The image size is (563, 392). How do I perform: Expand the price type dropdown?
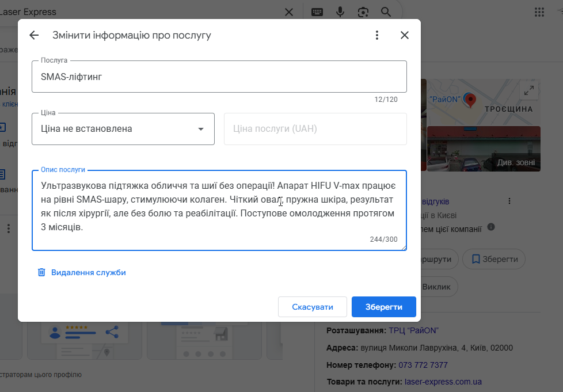(200, 129)
